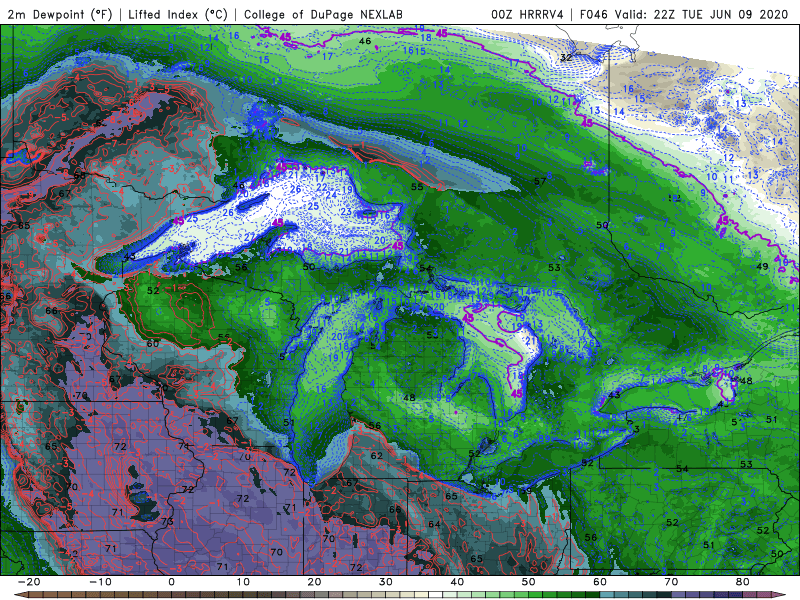800x600 pixels.
Task: Click the dewpoint value '32' on the map
Action: (566, 58)
